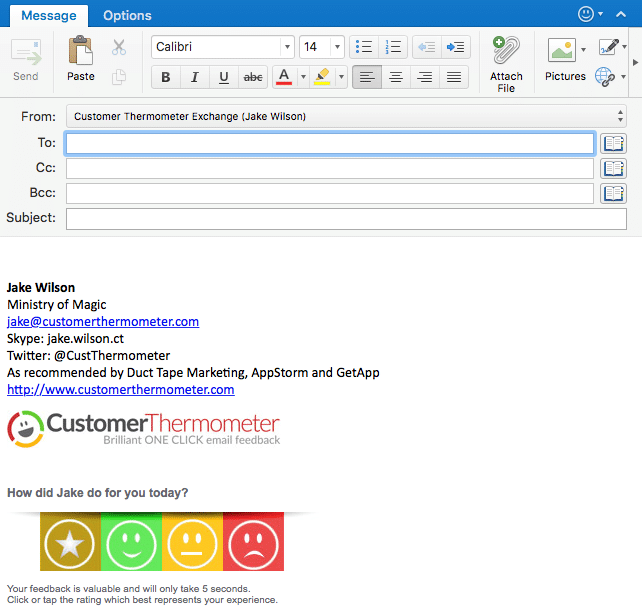Paste clipboard contents with Paste icon
This screenshot has width=642, height=614.
click(81, 59)
